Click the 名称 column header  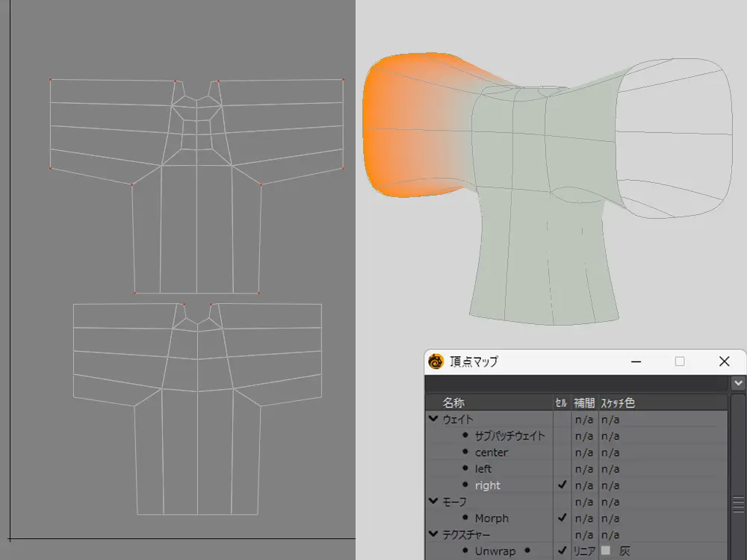point(453,403)
